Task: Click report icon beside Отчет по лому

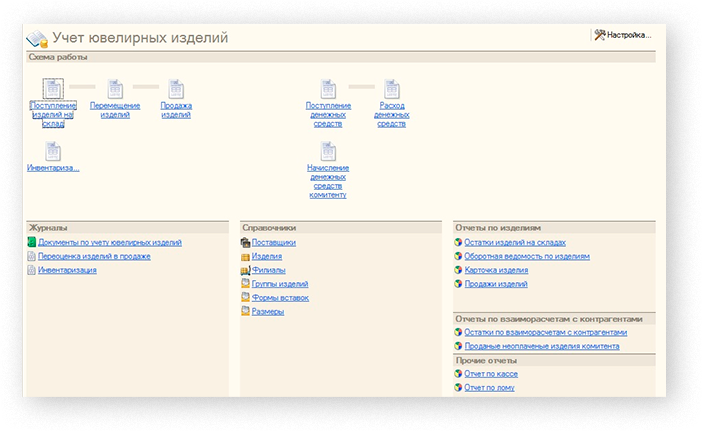Action: coord(458,388)
